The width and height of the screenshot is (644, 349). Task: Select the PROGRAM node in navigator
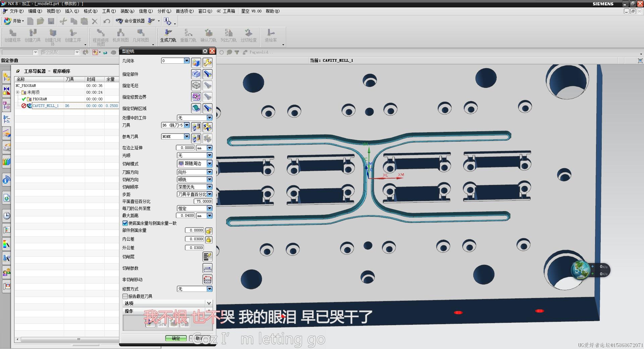[x=40, y=99]
